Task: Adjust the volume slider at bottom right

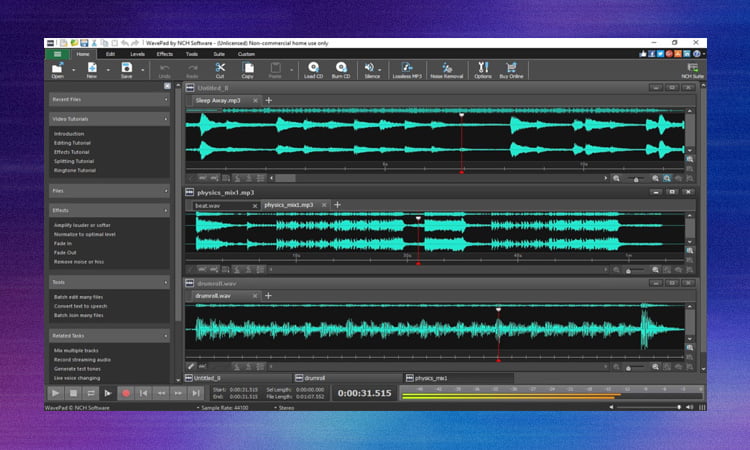Action: (x=679, y=407)
